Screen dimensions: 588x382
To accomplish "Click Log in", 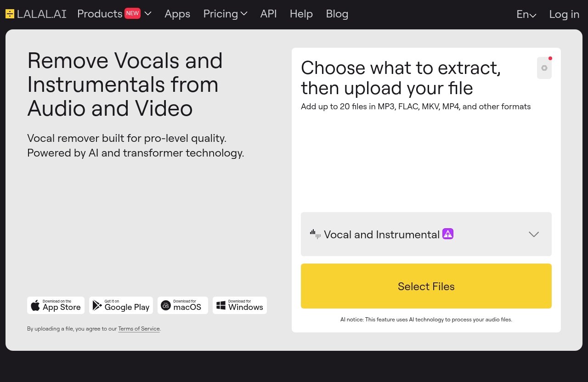I will pyautogui.click(x=564, y=14).
